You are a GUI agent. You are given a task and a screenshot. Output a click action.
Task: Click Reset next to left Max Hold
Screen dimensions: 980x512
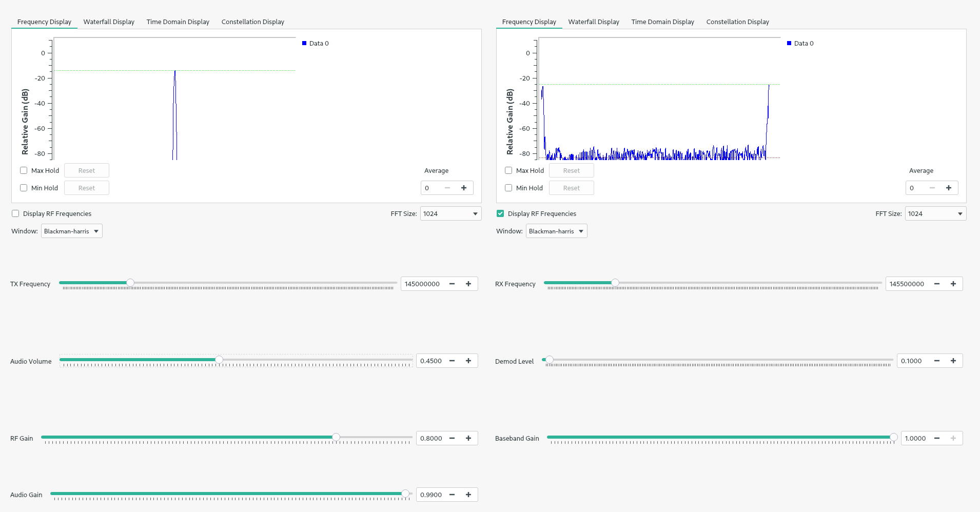pos(87,170)
